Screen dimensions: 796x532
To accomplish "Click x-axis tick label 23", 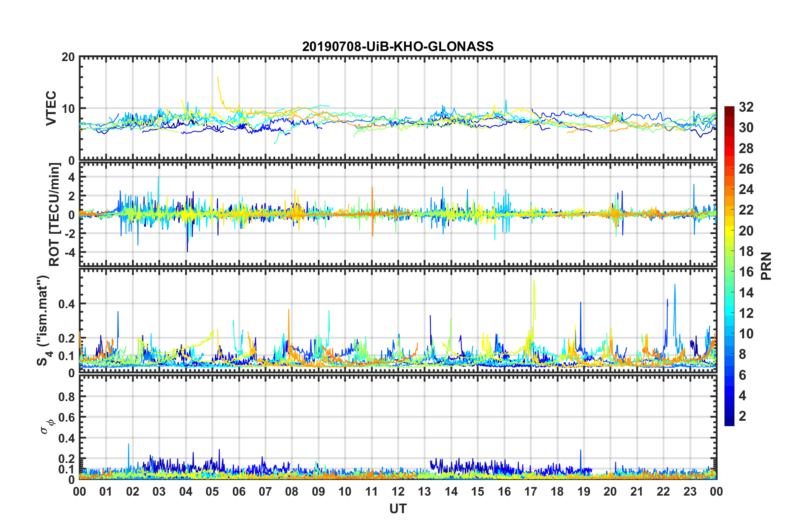I will (690, 491).
